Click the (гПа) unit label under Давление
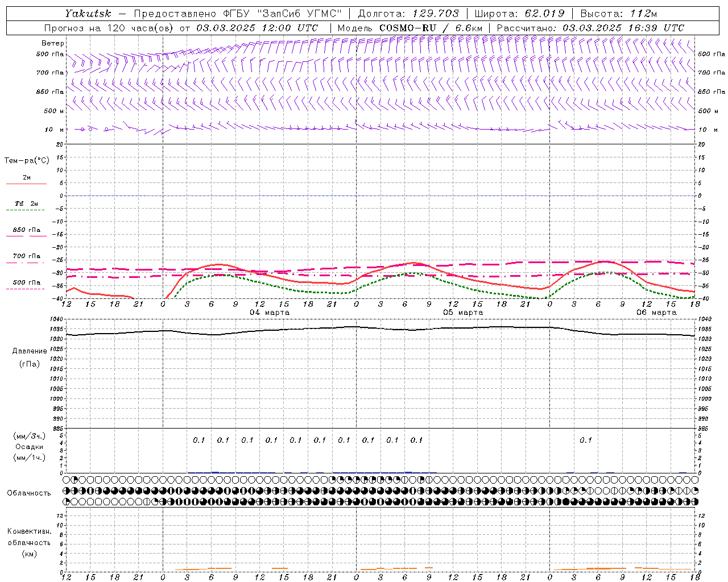Image resolution: width=728 pixels, height=582 pixels. (29, 364)
